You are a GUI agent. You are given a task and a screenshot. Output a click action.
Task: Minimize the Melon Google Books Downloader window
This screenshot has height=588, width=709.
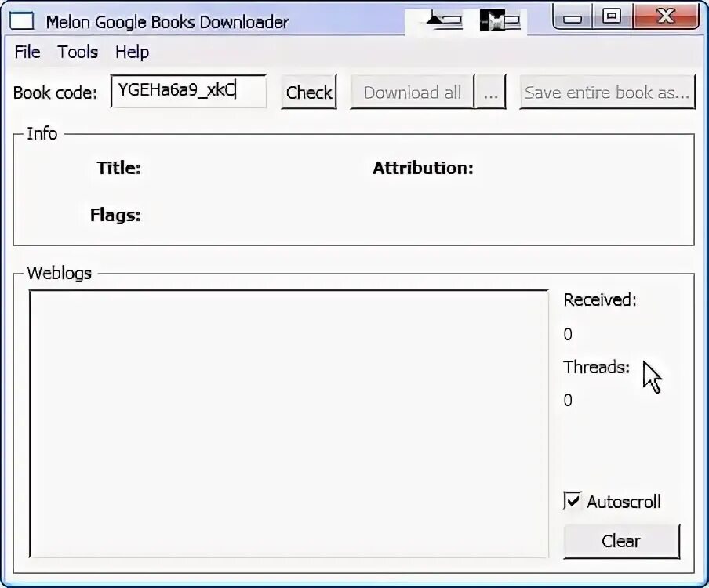tap(573, 17)
